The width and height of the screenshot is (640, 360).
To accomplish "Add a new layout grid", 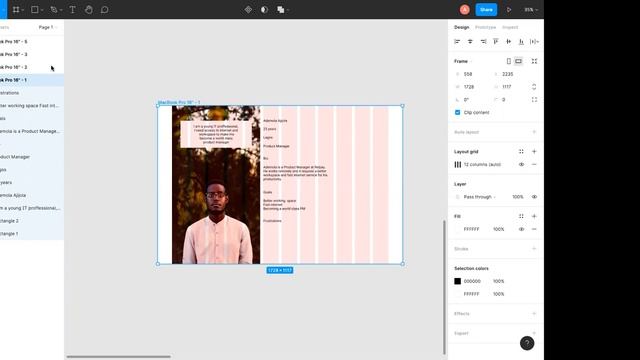I will pos(534,151).
